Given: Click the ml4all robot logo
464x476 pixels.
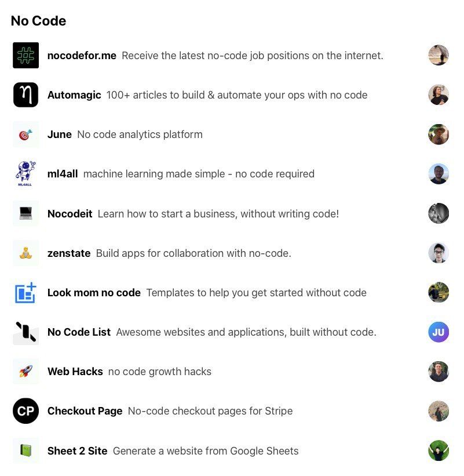Looking at the screenshot, I should (25, 174).
